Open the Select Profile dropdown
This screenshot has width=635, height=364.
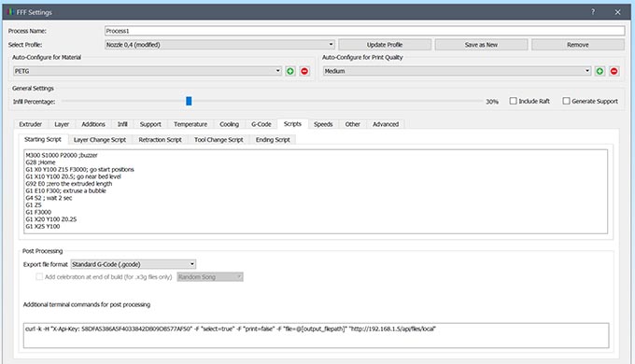click(x=219, y=45)
